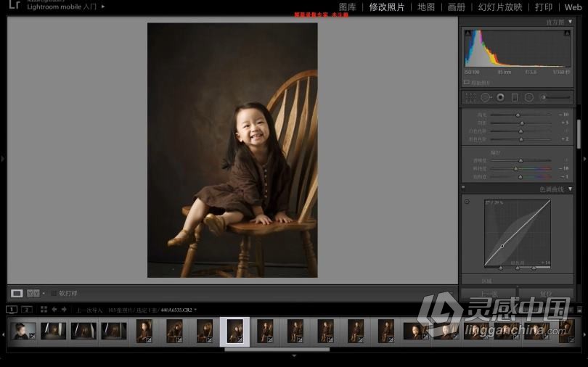Click the 清晰度 clarity slider handle
Screen dimensions: 588x367
click(521, 161)
